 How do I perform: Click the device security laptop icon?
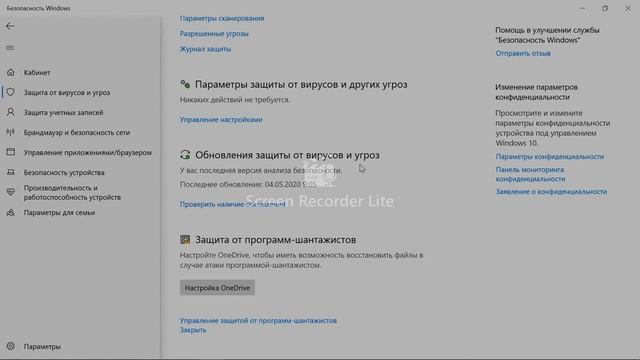[11, 172]
